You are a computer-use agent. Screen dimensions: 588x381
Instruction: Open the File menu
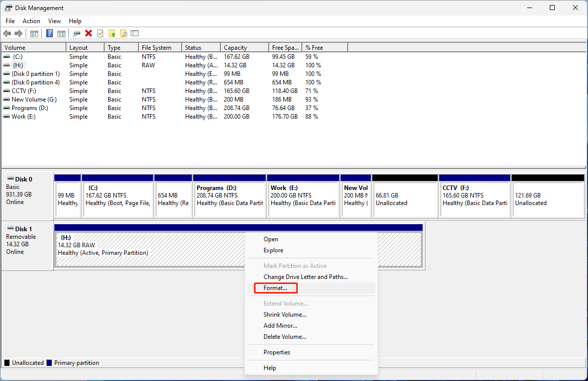(10, 21)
